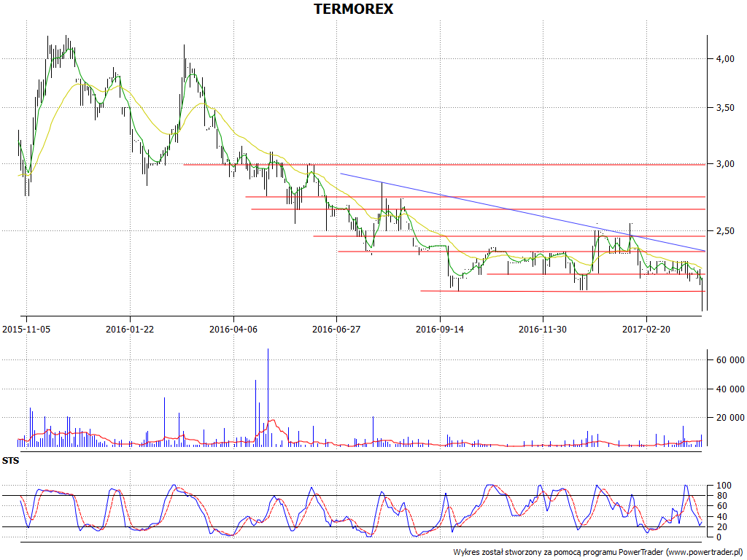Click the 3,50 price axis label
Viewport: 747px width, 560px height.
point(725,108)
